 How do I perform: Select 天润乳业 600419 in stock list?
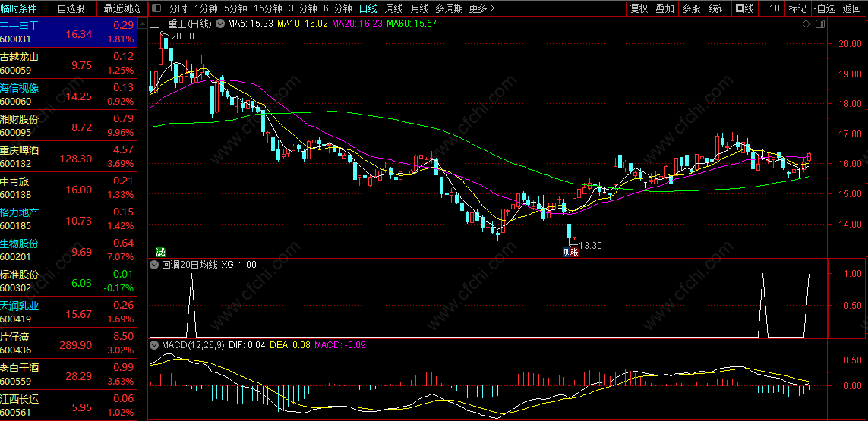[68, 312]
